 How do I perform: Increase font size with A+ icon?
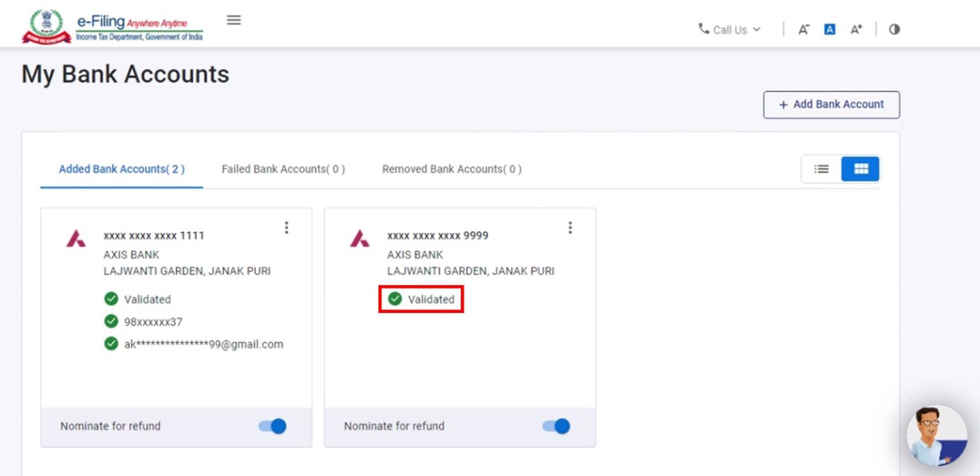[856, 29]
